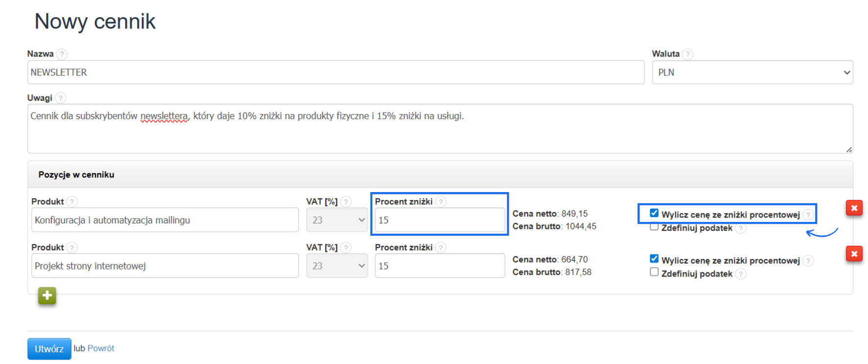Click help icon beside Uwagi label
Viewport: 868px width, 364px height.
60,98
